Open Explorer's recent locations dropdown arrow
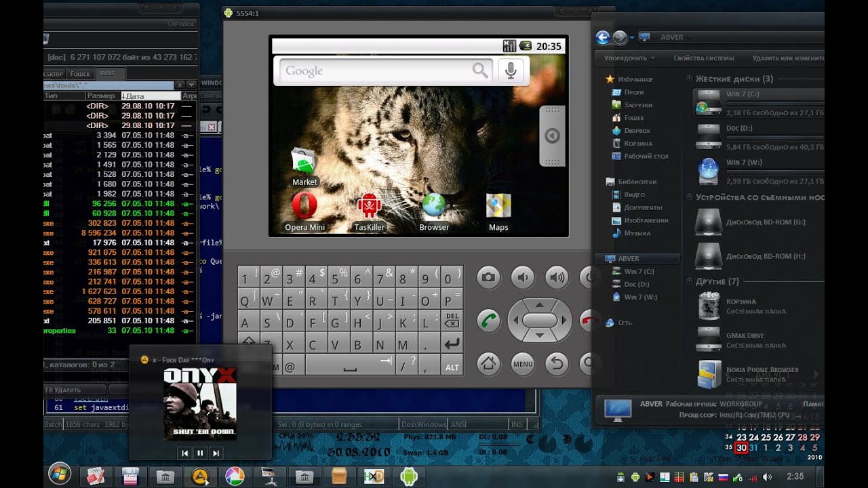This screenshot has height=488, width=868. click(x=632, y=38)
